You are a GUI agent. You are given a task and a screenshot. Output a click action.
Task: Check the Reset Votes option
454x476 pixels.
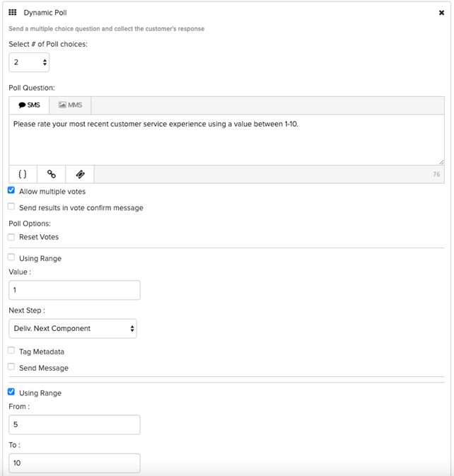coord(11,237)
